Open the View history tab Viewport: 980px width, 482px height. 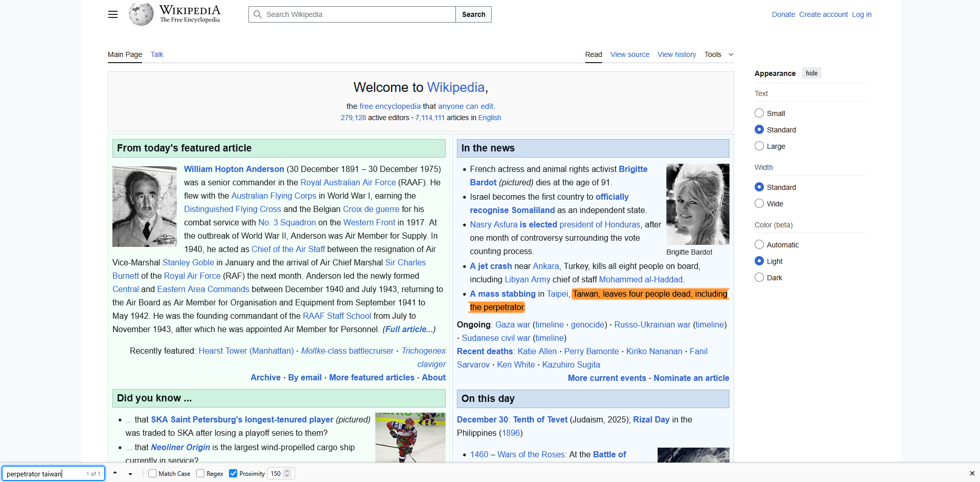click(677, 54)
